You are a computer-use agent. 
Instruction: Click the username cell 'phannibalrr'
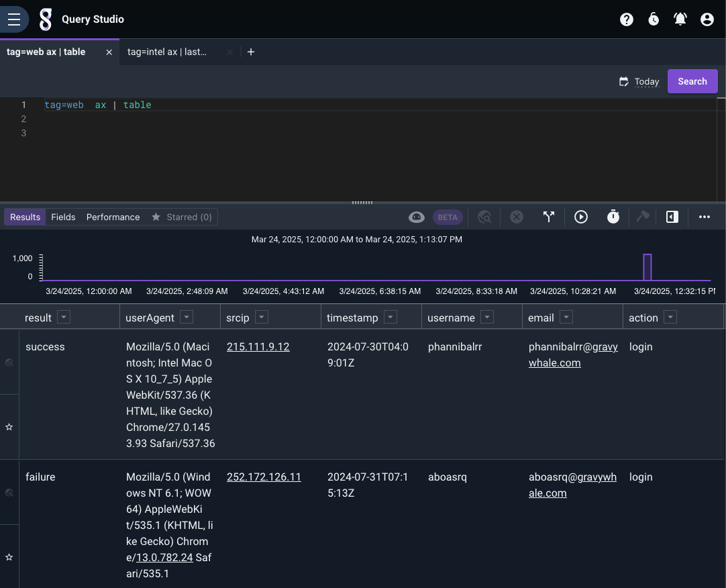tap(455, 346)
